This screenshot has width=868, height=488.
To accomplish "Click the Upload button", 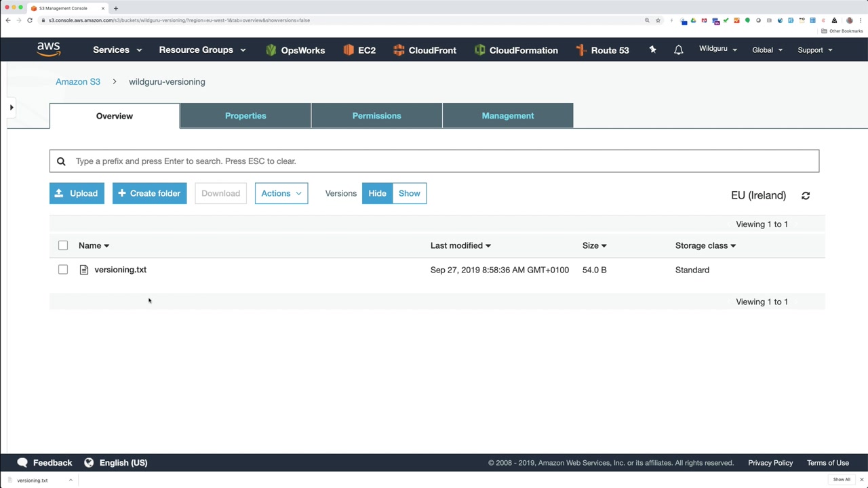I will (77, 193).
